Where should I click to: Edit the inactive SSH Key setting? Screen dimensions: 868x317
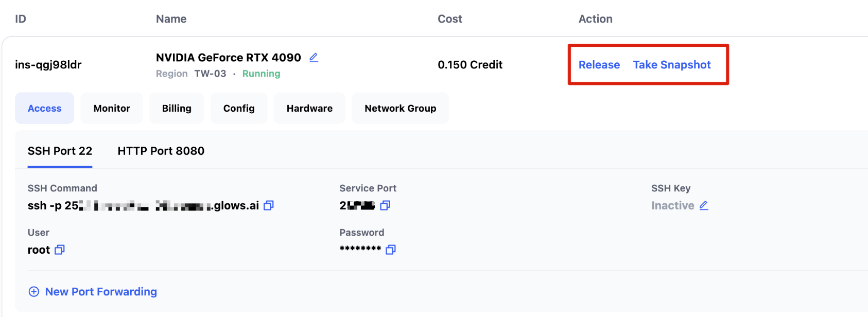tap(704, 205)
